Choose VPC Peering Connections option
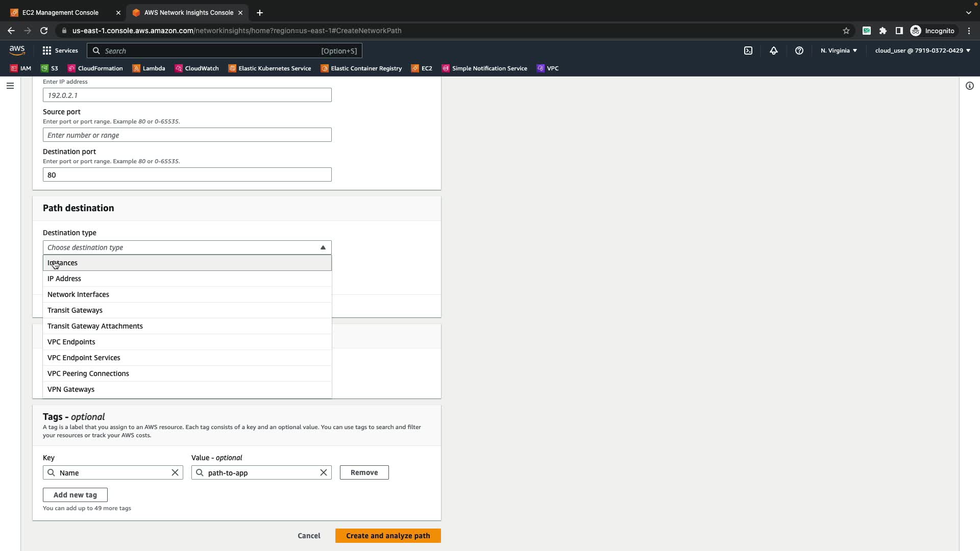Screen dimensions: 980x551 click(88, 373)
